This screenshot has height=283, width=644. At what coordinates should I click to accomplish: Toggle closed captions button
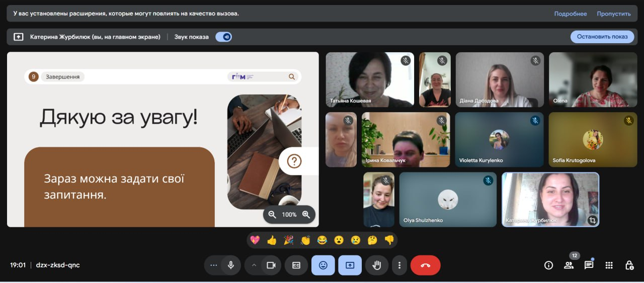296,265
